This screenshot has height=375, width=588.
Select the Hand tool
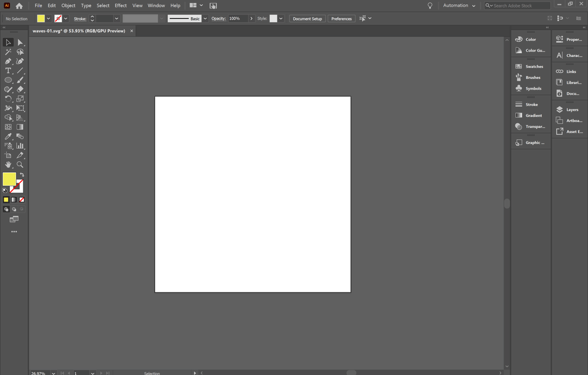tap(8, 164)
